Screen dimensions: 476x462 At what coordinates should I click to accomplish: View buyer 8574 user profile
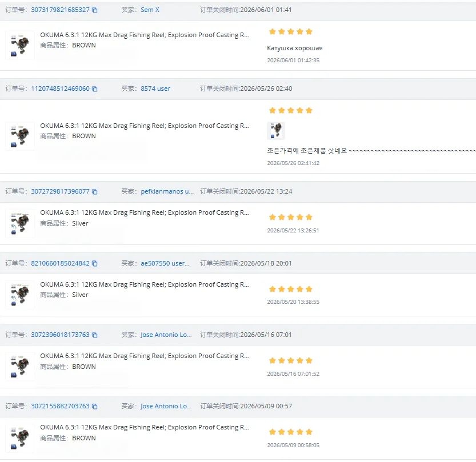pos(155,89)
